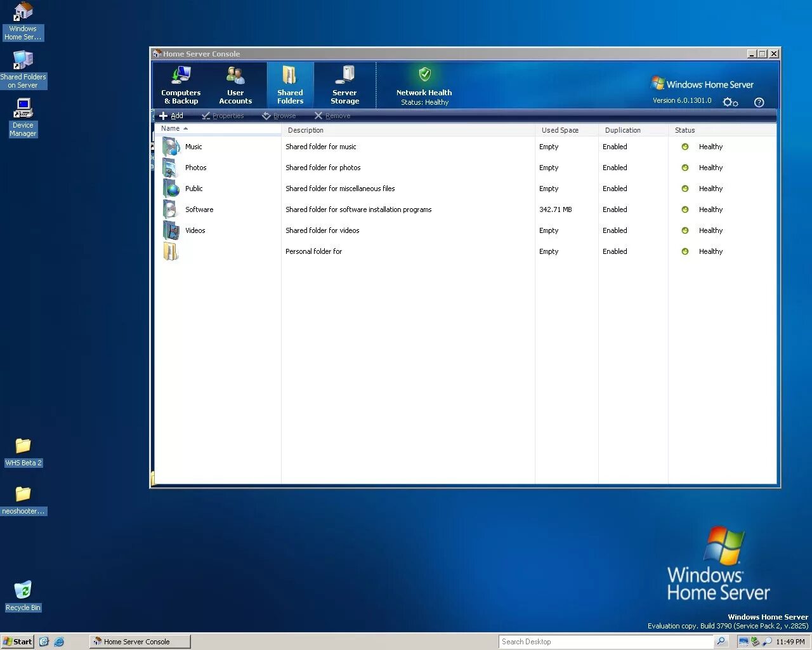The image size is (812, 650).
Task: Click 'Shared folder for software installation programs'
Action: [x=358, y=209]
